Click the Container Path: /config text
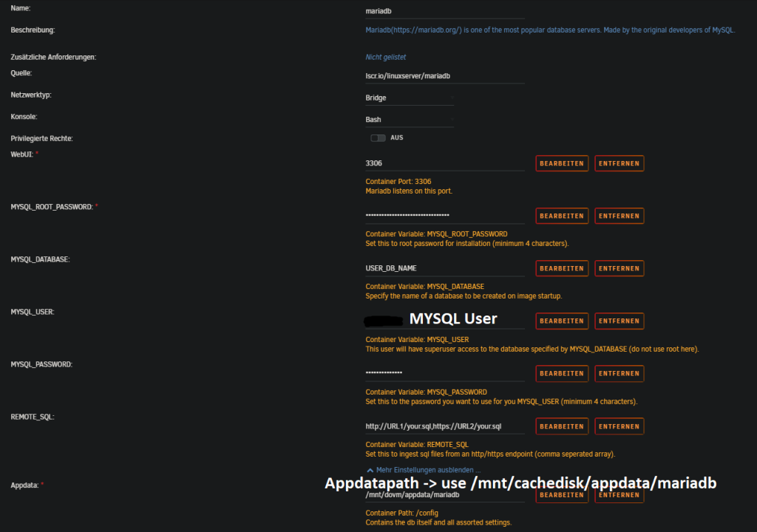Screen dimensions: 757x532 401,513
